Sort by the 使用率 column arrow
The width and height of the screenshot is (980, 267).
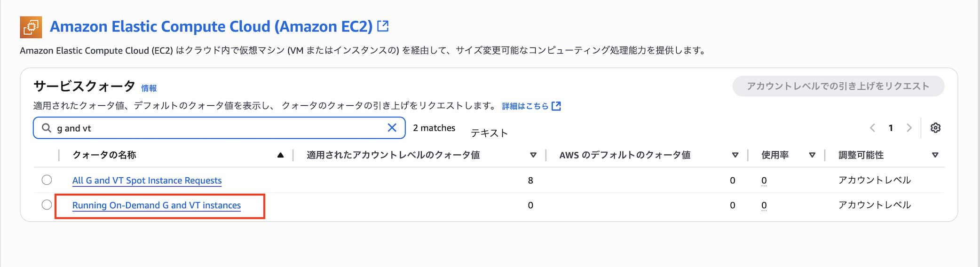[812, 155]
